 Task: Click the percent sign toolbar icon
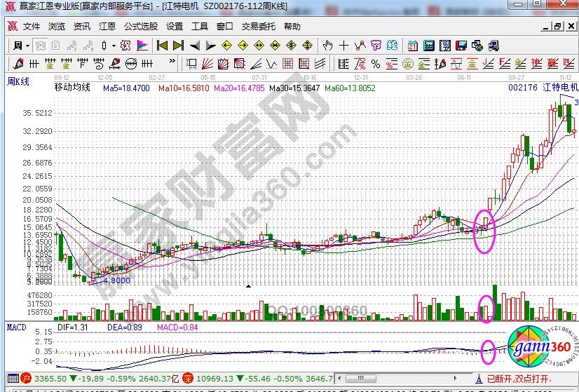375,64
